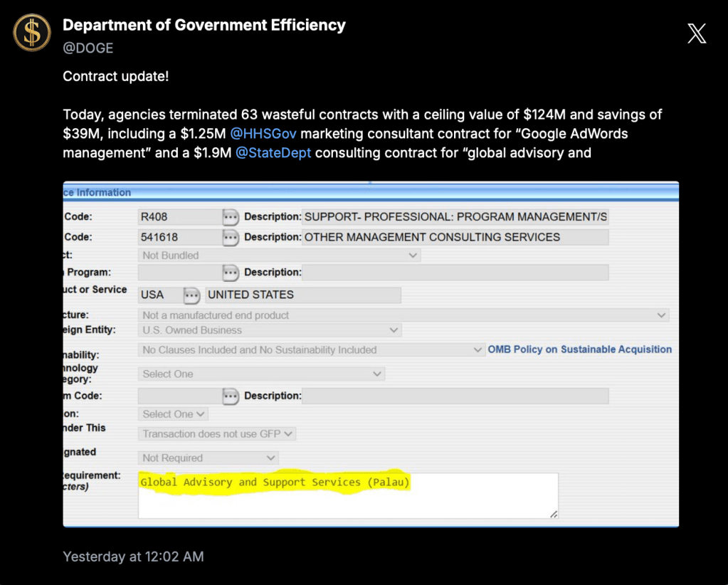The width and height of the screenshot is (728, 585).
Task: Follow the OMB Policy on Sustainable Acquisition link
Action: click(x=579, y=349)
